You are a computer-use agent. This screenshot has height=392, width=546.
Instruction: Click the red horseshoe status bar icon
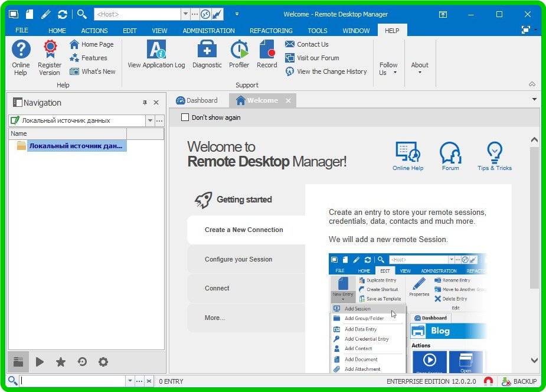[488, 381]
